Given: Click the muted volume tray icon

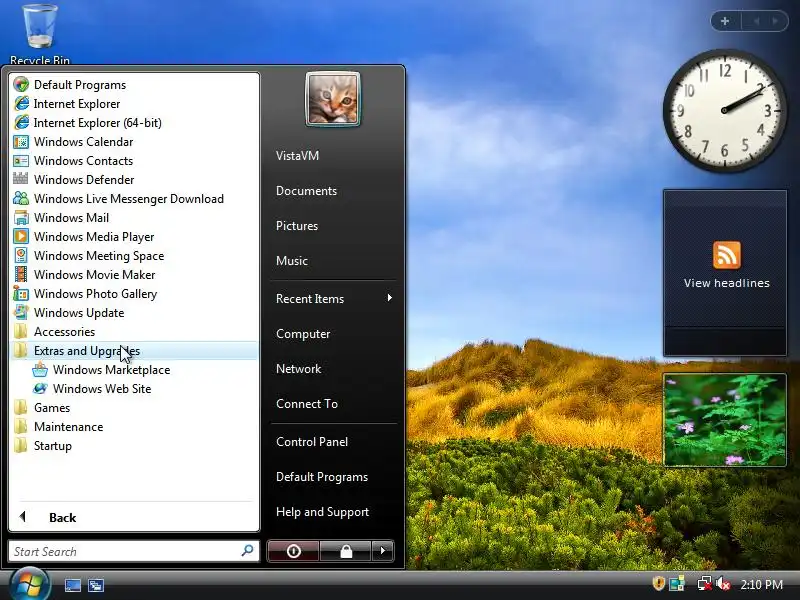Looking at the screenshot, I should point(723,584).
